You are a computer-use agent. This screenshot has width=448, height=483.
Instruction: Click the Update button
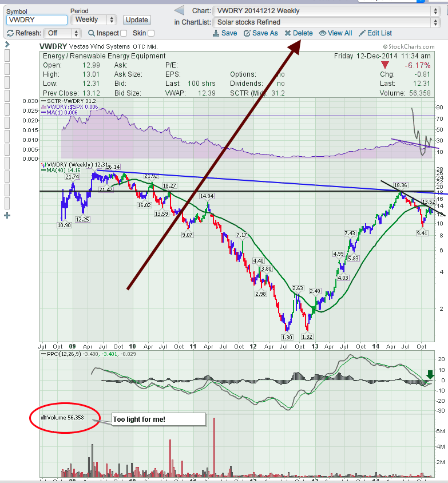tap(137, 20)
